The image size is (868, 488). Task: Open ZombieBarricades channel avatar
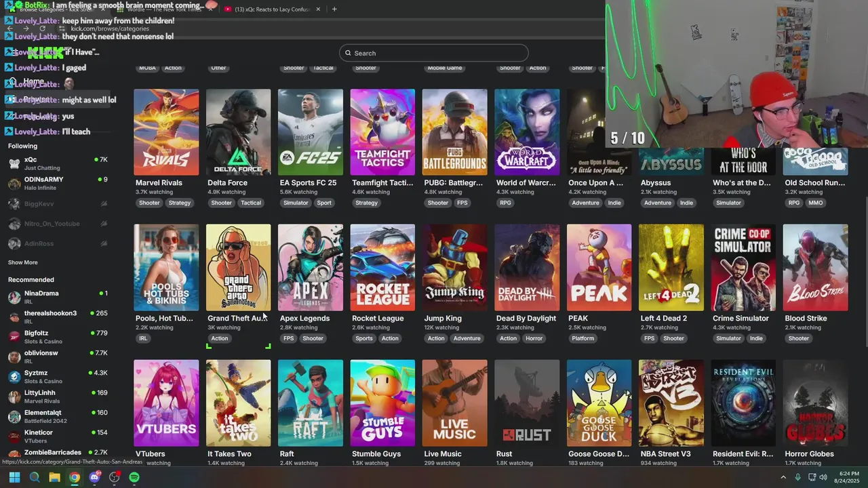coord(14,455)
